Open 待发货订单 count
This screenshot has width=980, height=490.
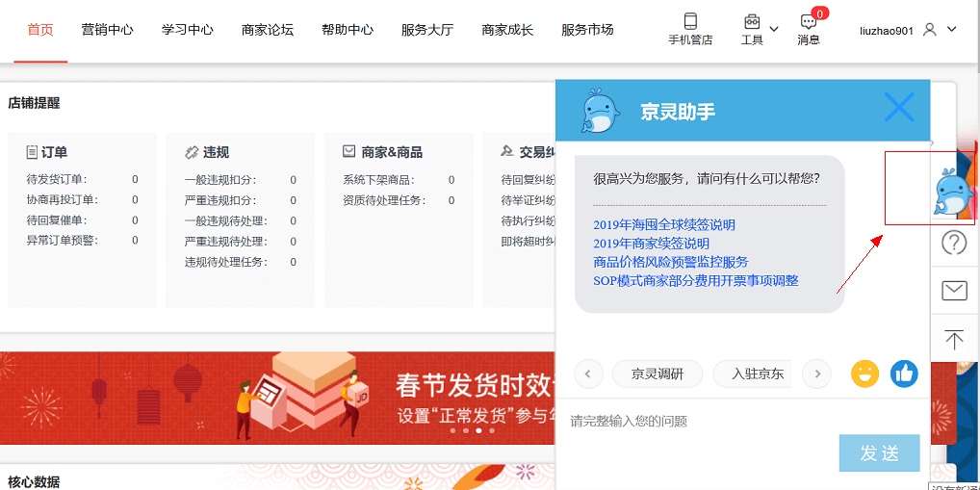(x=135, y=180)
